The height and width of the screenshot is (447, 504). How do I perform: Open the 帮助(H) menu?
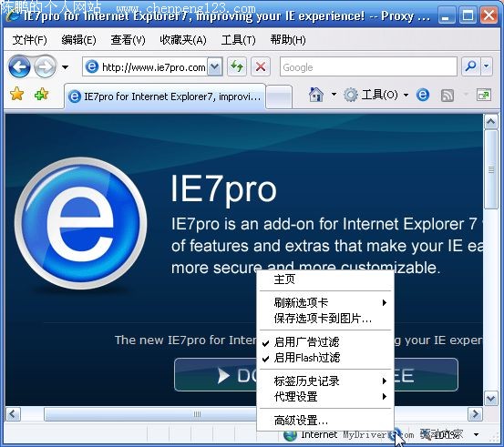tap(288, 40)
